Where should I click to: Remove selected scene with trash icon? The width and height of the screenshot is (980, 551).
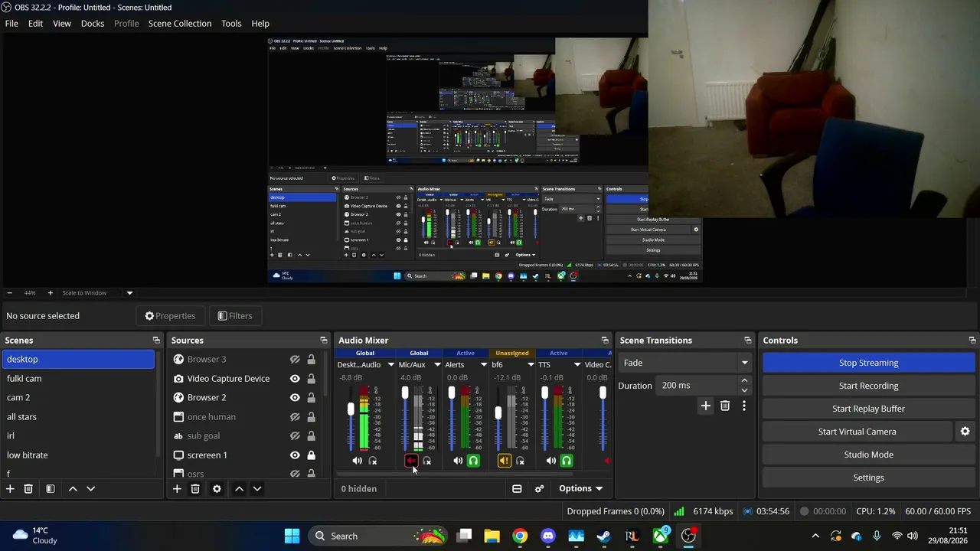28,488
